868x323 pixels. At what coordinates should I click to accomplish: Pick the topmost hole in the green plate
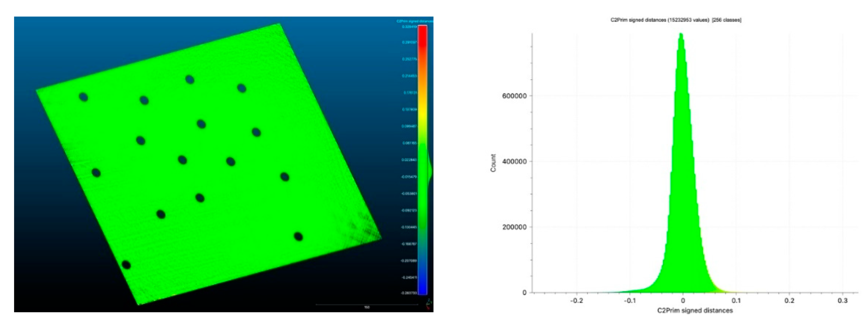coord(190,80)
